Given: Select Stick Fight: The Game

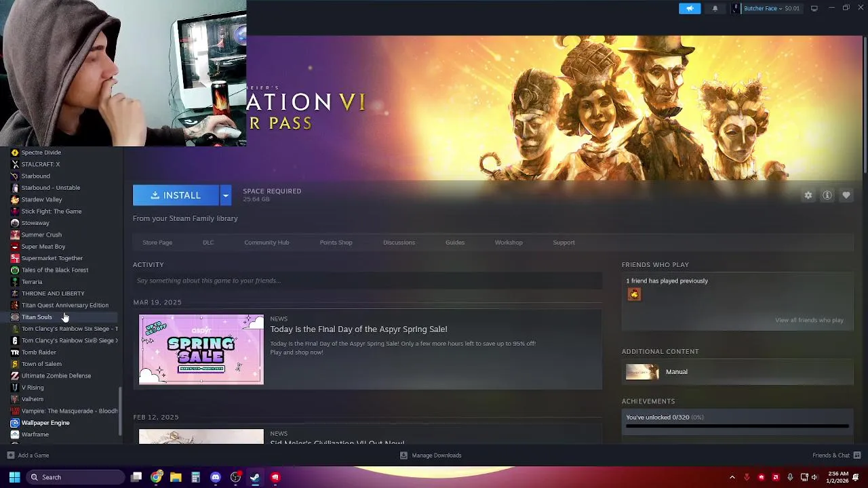Looking at the screenshot, I should click(52, 211).
